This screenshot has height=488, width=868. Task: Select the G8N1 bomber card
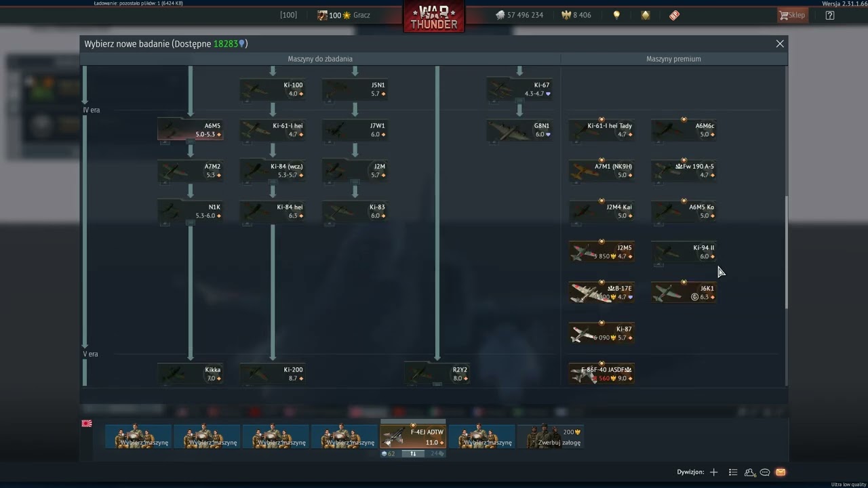519,130
